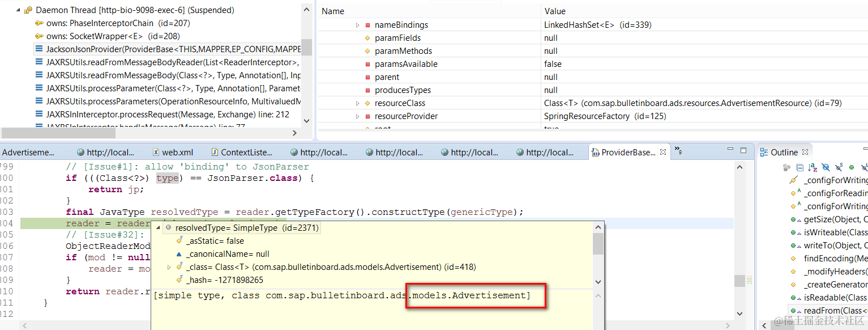868x330 pixels.
Task: Expand the nameBindings variable
Action: (357, 25)
